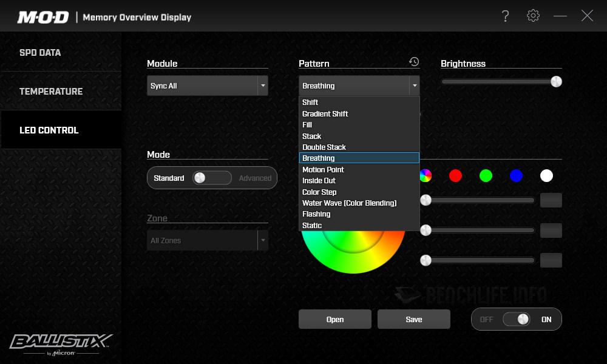Viewport: 607px width, 364px height.
Task: Switch to the SPD DATA tab
Action: point(41,53)
